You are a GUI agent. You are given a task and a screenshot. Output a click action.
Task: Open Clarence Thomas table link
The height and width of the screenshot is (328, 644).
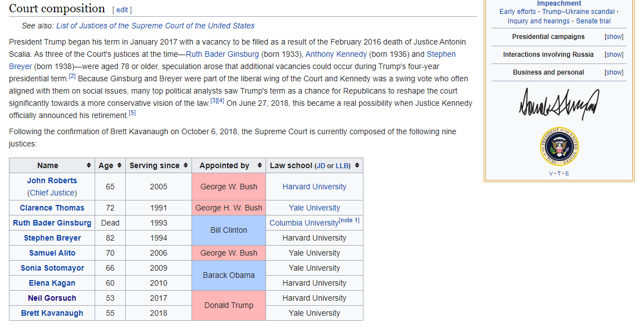click(52, 208)
